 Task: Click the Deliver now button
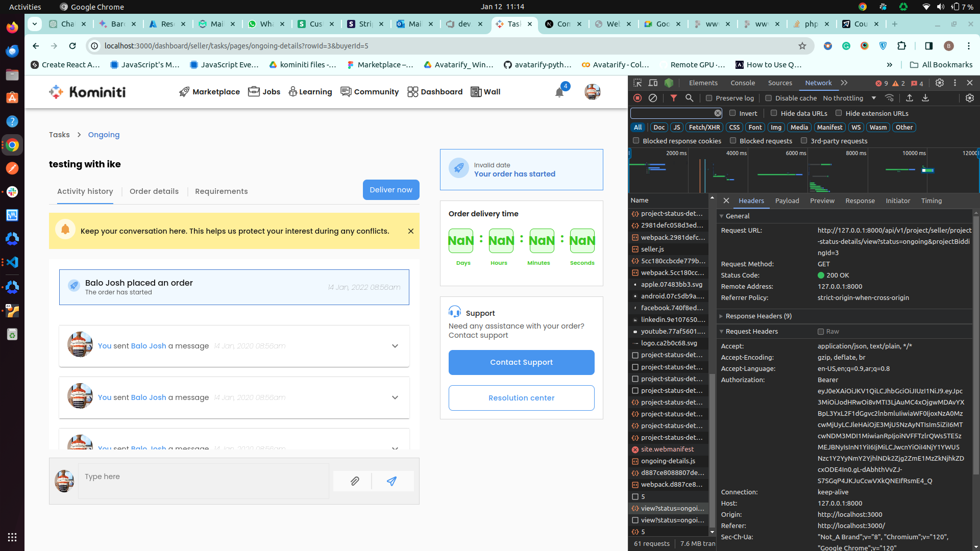click(x=391, y=190)
